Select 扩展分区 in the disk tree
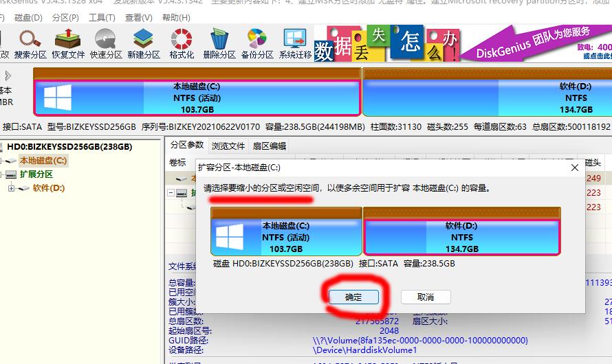This screenshot has height=364, width=612. (x=36, y=174)
